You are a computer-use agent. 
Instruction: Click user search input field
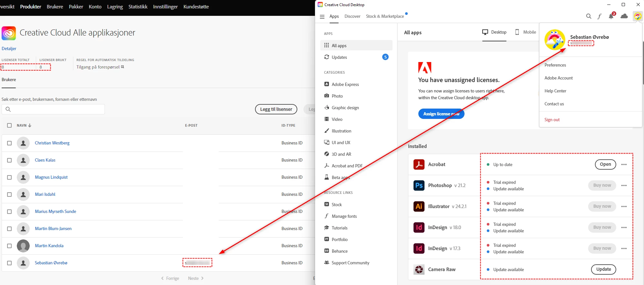coord(53,109)
